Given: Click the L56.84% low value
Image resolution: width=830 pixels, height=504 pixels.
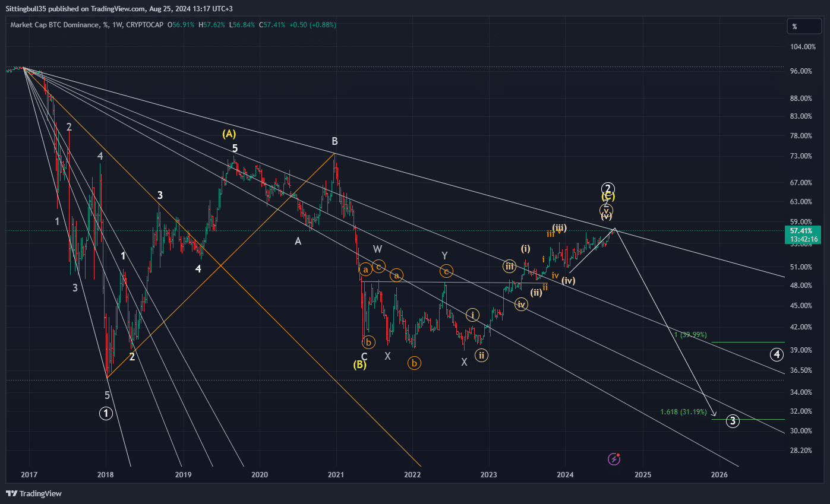Looking at the screenshot, I should [x=243, y=25].
